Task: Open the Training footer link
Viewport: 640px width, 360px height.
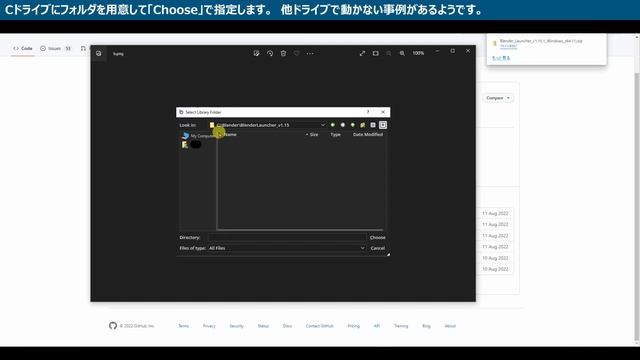Action: [x=401, y=326]
